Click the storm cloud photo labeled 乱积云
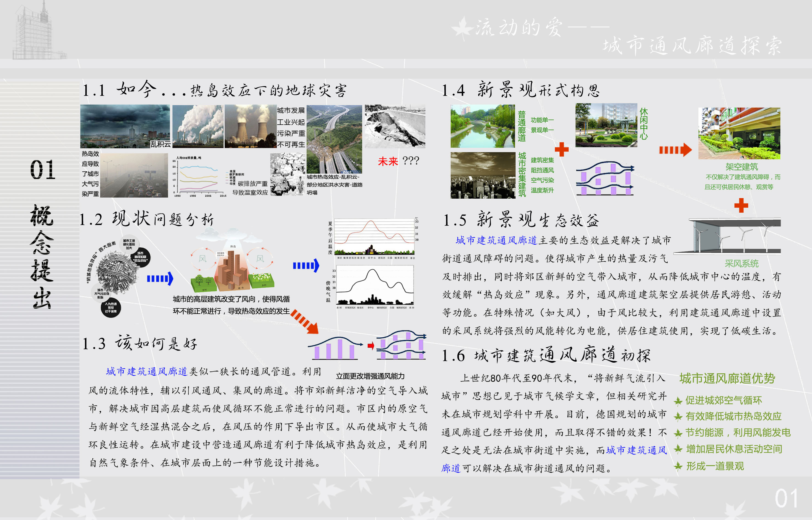812x520 pixels. [125, 126]
